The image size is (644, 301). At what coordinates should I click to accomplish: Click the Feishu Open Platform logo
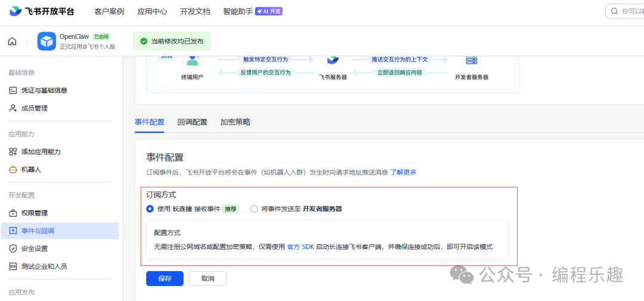42,11
